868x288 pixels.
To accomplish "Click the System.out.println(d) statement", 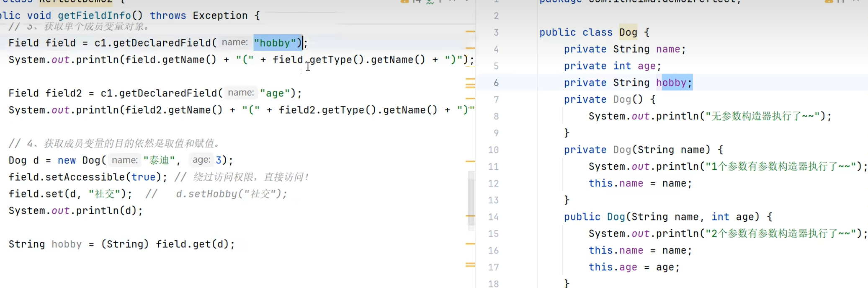I will (x=76, y=210).
